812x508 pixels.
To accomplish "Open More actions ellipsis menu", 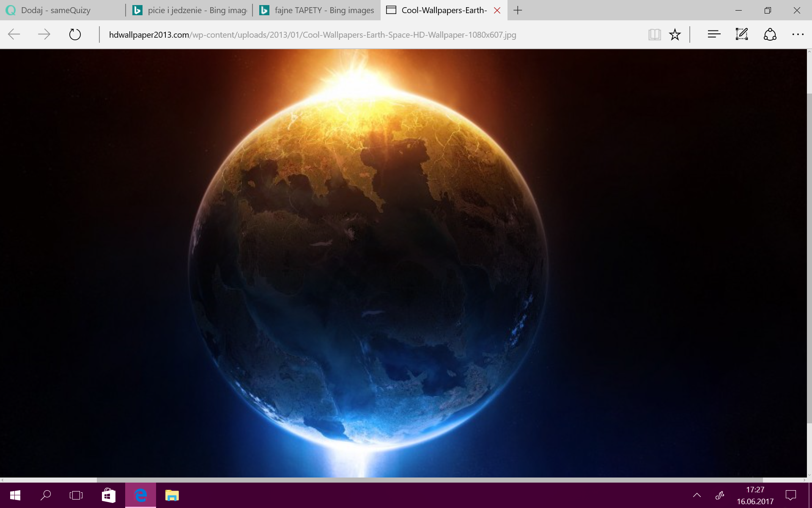I will (x=798, y=34).
